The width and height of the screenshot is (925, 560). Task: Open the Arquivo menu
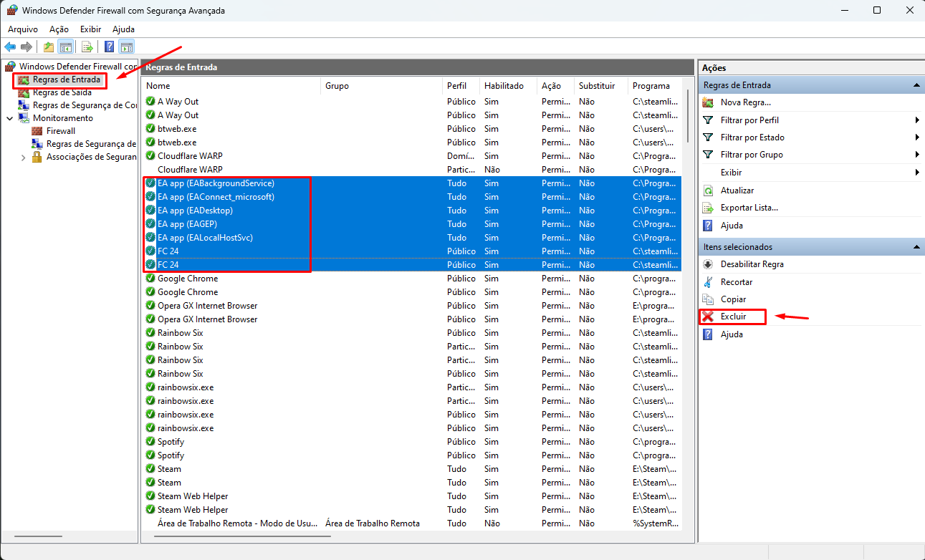click(23, 29)
